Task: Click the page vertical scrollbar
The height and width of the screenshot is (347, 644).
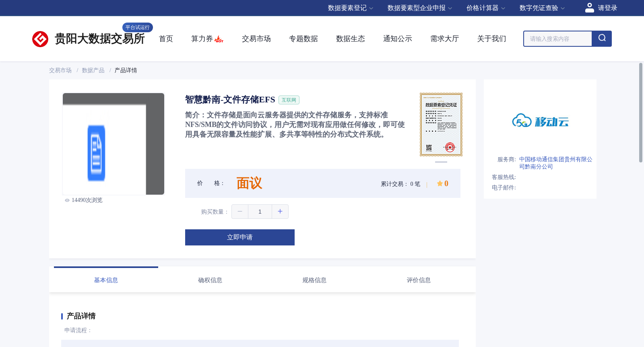Action: point(641,113)
